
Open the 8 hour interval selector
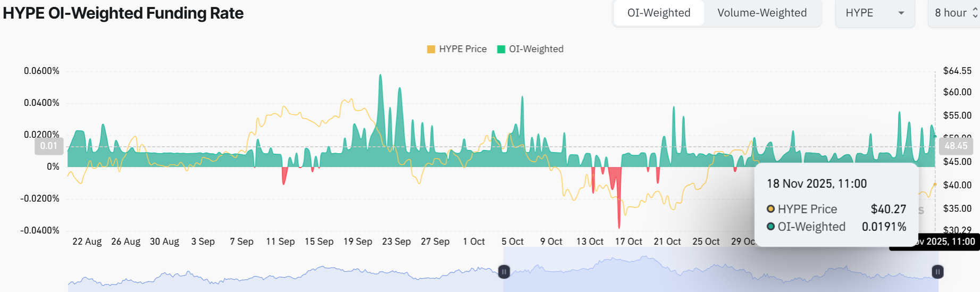tap(955, 13)
